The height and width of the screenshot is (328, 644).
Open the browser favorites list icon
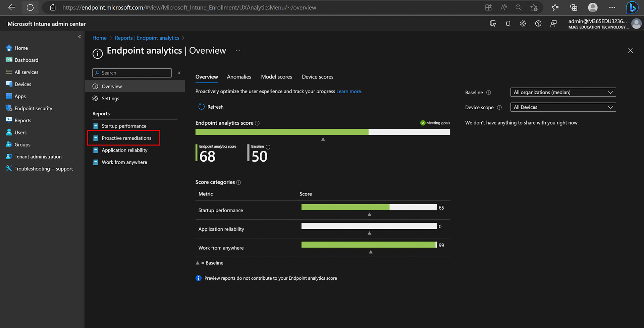point(555,7)
